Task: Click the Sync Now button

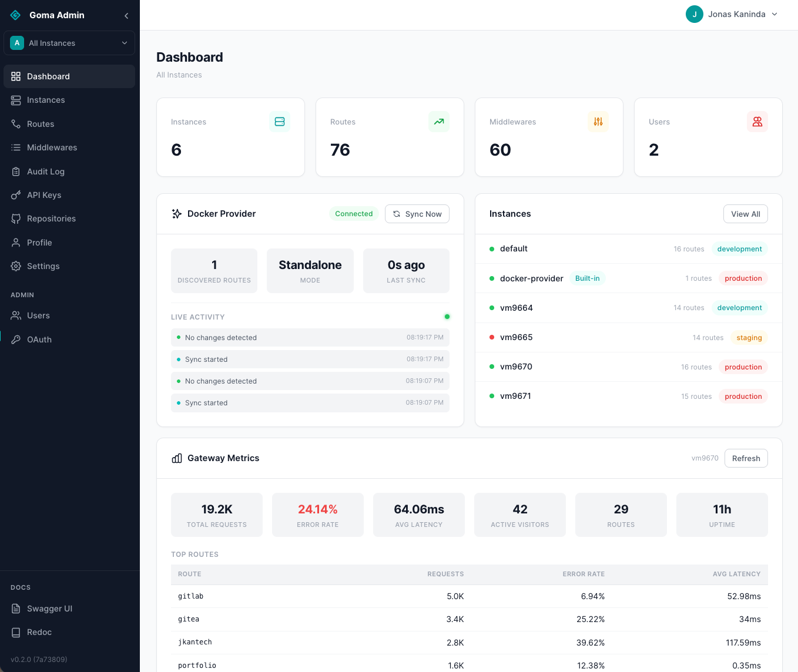Action: 417,214
